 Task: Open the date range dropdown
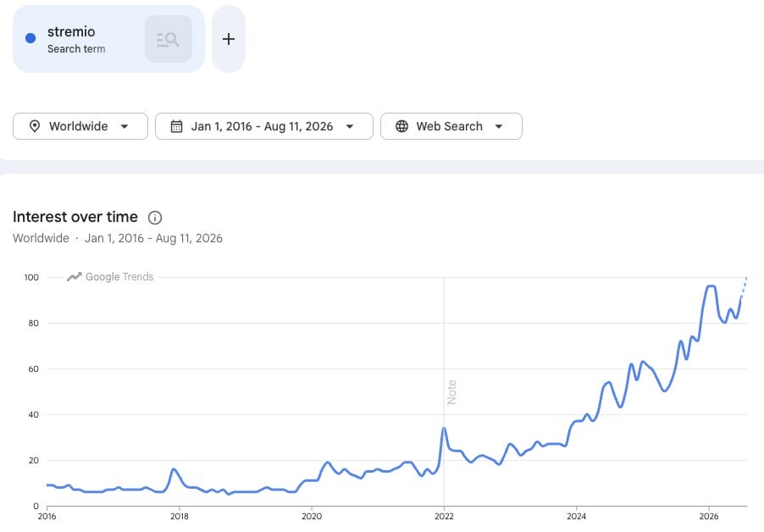[264, 126]
